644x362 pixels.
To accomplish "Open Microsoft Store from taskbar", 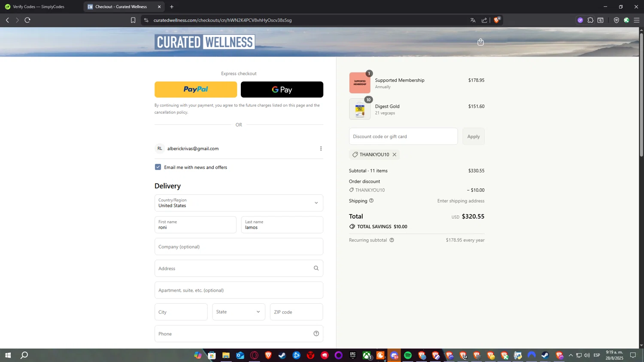I will point(212,355).
